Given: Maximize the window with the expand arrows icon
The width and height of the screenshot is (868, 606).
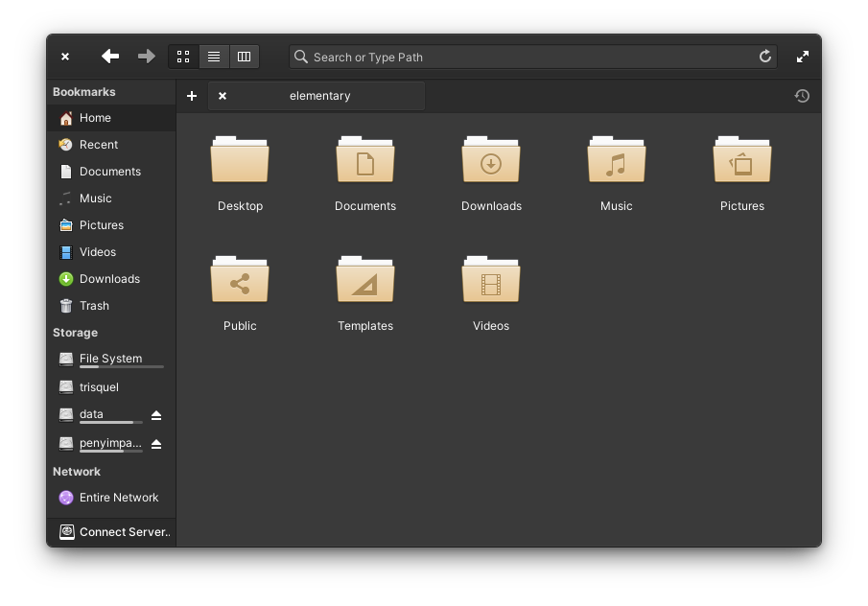Looking at the screenshot, I should pyautogui.click(x=803, y=57).
